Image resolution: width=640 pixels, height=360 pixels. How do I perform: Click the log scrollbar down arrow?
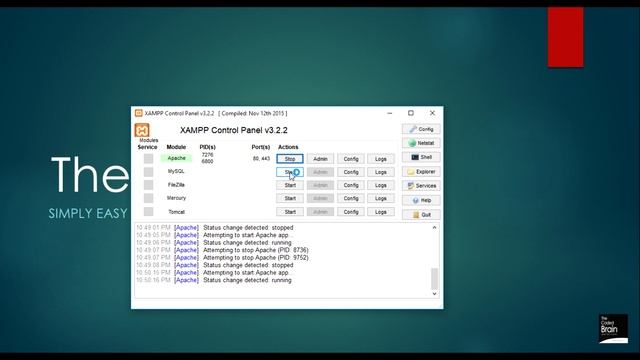[434, 293]
